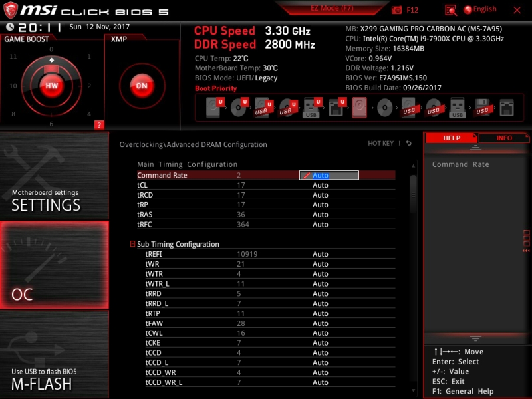
Task: Select the UEFI USB hard disk boot icon
Action: pyautogui.click(x=263, y=108)
